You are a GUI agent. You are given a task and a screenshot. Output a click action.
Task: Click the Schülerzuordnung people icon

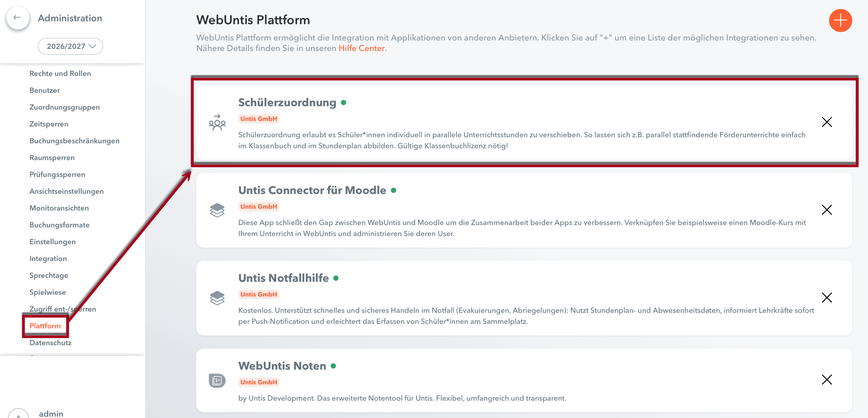pos(217,122)
